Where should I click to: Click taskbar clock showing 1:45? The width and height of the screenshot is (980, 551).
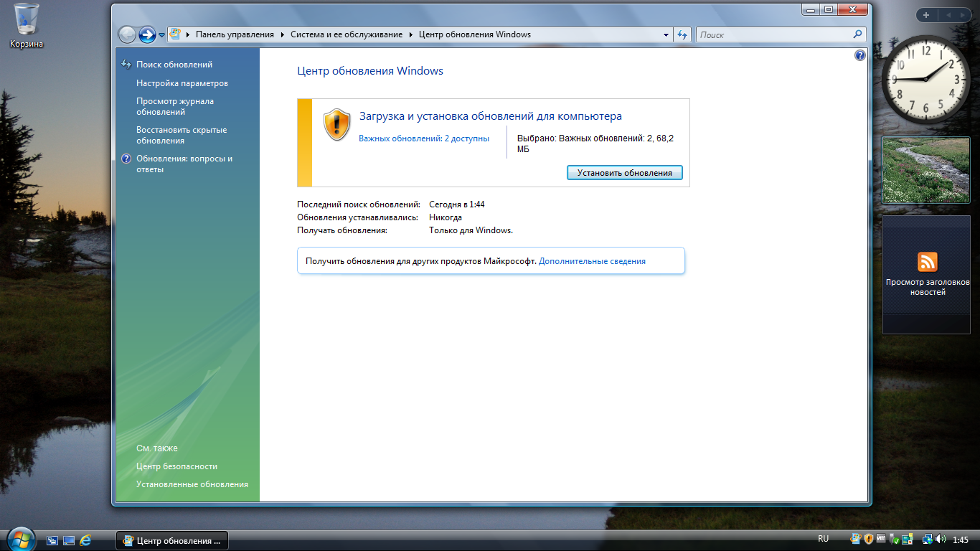click(x=961, y=540)
